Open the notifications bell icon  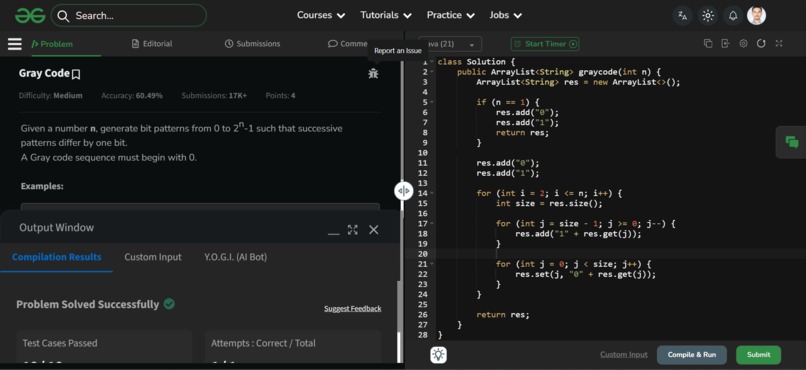pyautogui.click(x=733, y=16)
